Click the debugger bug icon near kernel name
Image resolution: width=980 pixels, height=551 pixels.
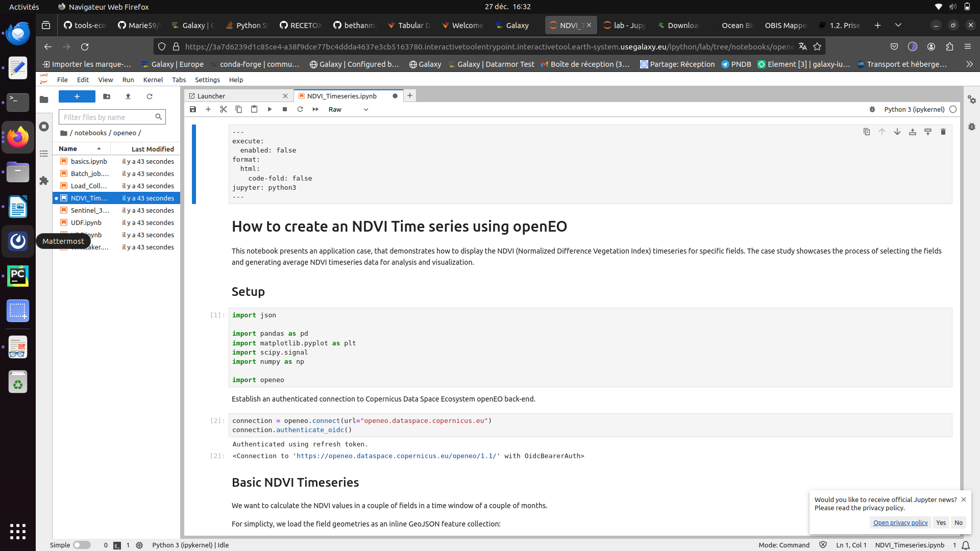tap(872, 109)
